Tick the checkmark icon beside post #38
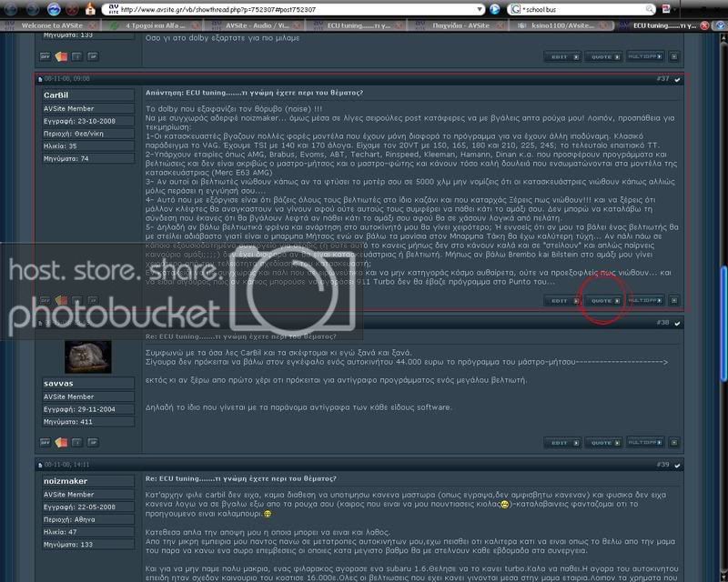The image size is (728, 582). (677, 323)
